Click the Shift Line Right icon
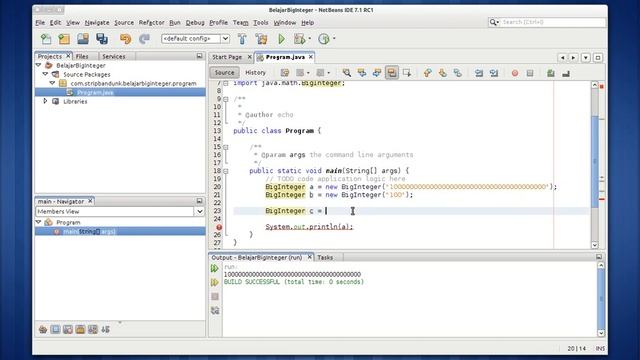The height and width of the screenshot is (360, 640). click(494, 73)
